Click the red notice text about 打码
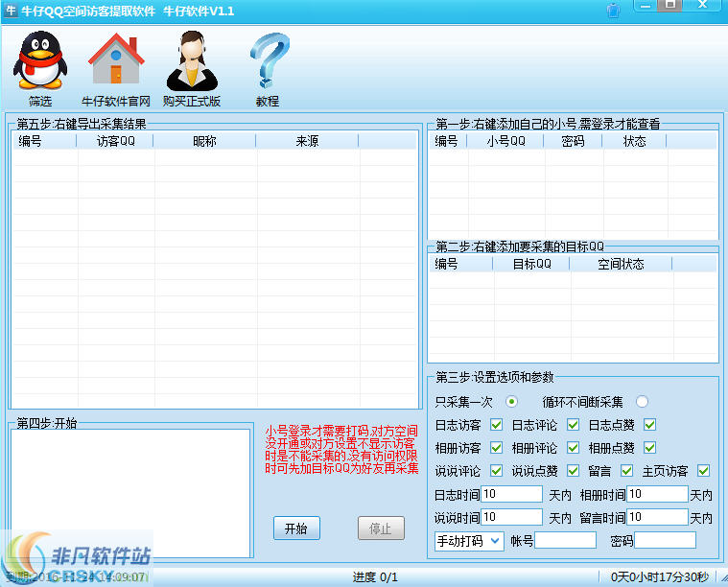The width and height of the screenshot is (728, 587). [341, 450]
